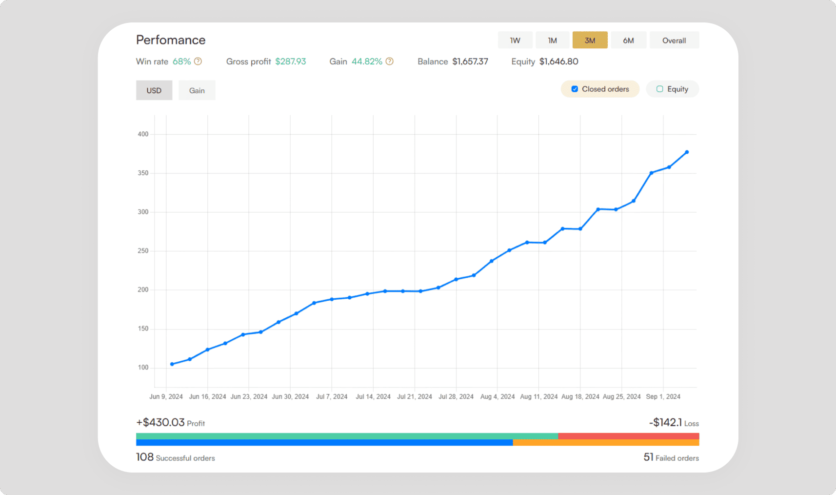Show the Overall performance range
This screenshot has width=836, height=495.
[674, 41]
